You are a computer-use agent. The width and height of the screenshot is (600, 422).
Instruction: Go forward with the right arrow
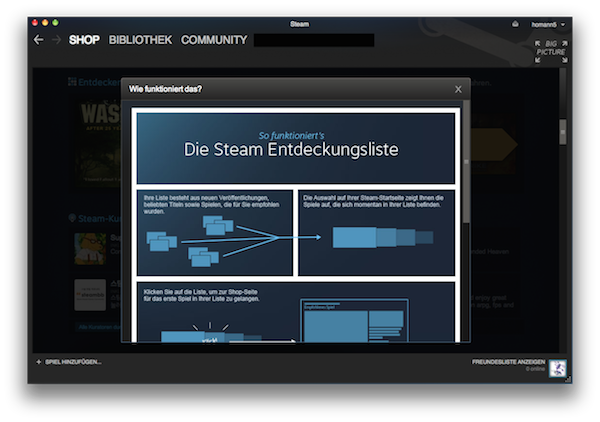[56, 40]
